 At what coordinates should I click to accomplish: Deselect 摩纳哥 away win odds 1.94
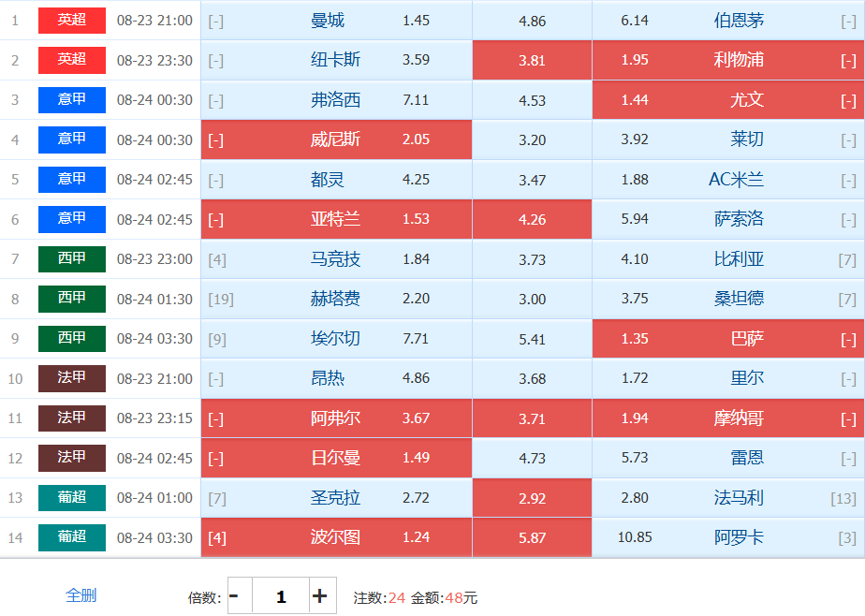[728, 418]
